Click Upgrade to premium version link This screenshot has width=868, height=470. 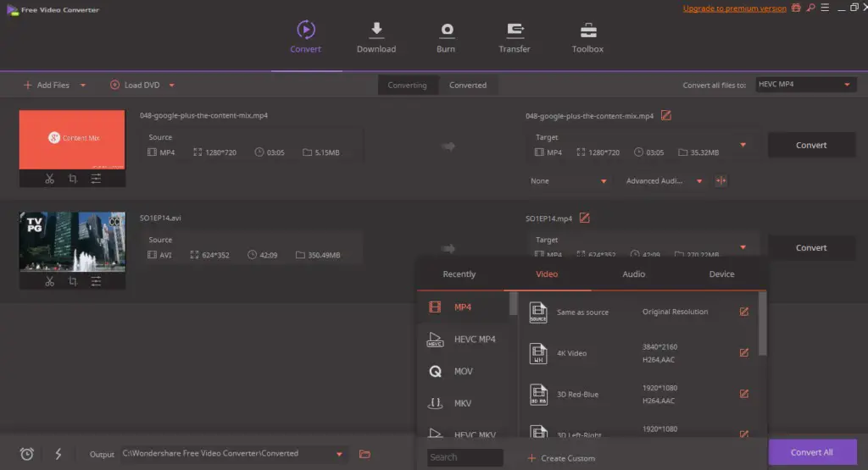point(734,8)
